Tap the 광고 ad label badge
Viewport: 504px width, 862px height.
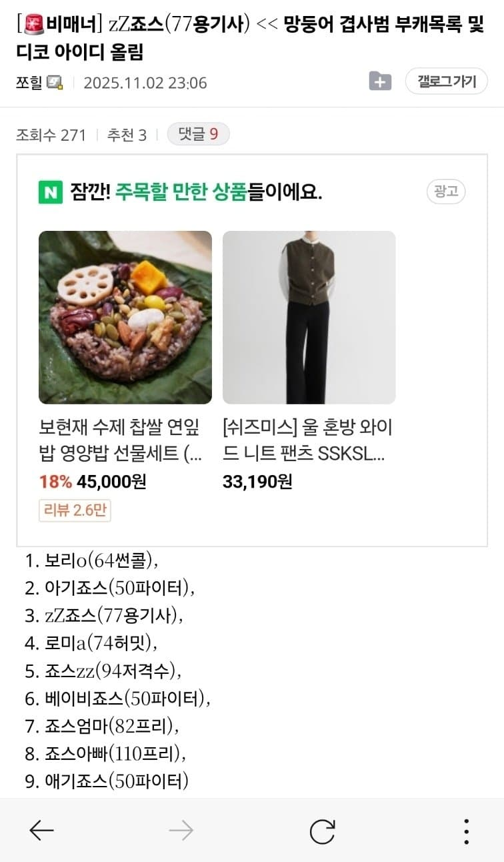(x=446, y=192)
